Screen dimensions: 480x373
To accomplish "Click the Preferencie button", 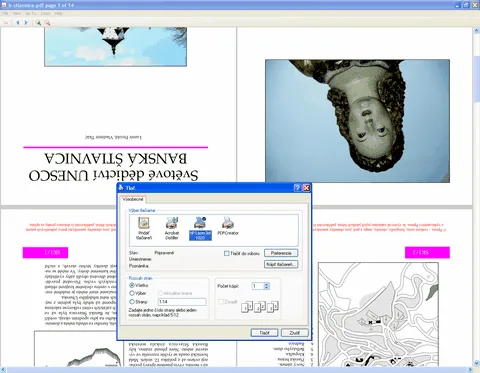I will (x=281, y=253).
